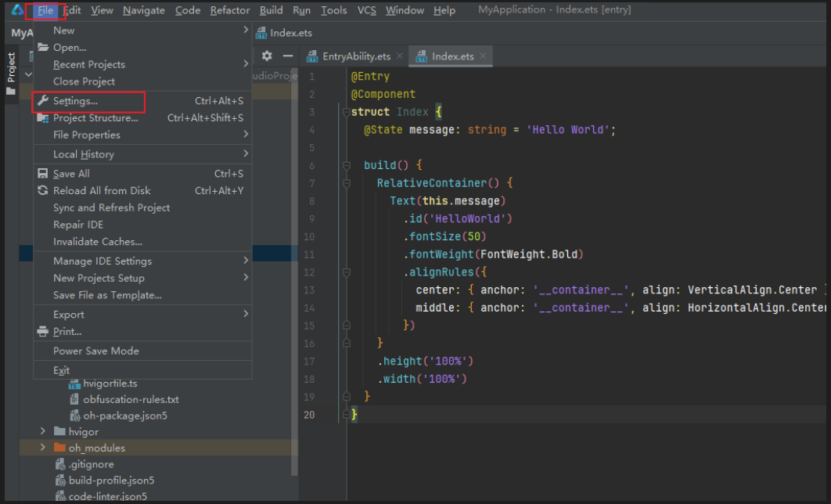Click the Print icon in the menu
This screenshot has width=831, height=504.
(x=43, y=332)
